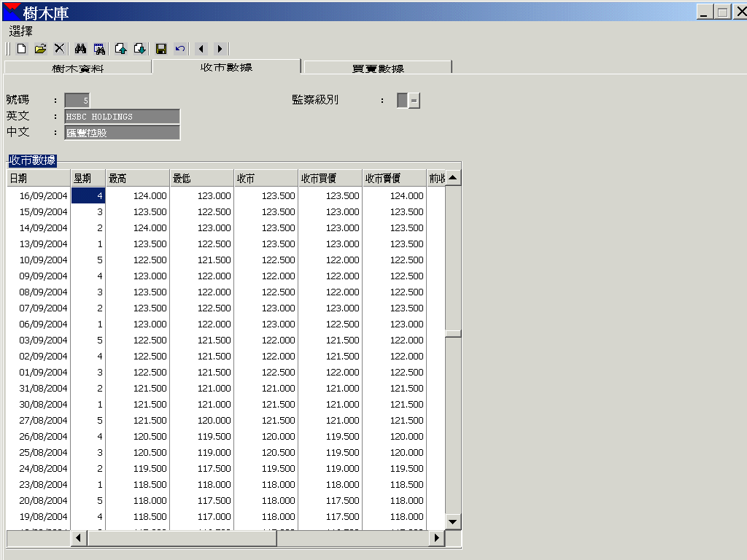This screenshot has height=560, width=747.
Task: Open the 選擇 menu
Action: [x=21, y=31]
